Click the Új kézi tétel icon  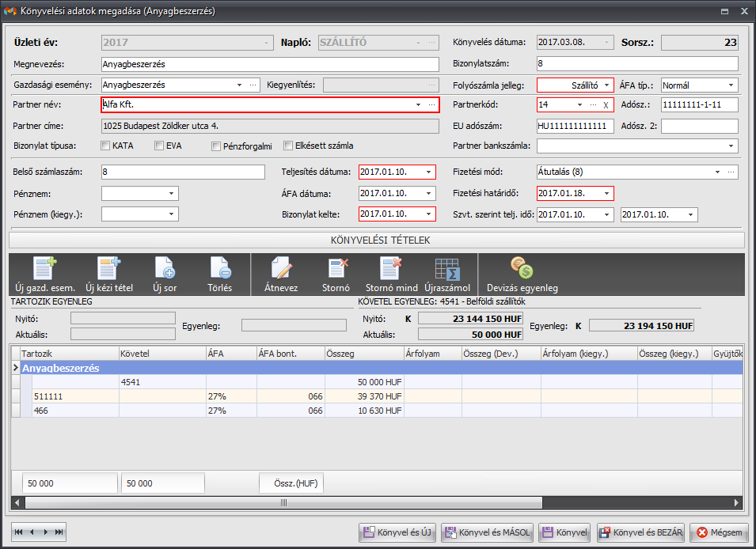(108, 268)
